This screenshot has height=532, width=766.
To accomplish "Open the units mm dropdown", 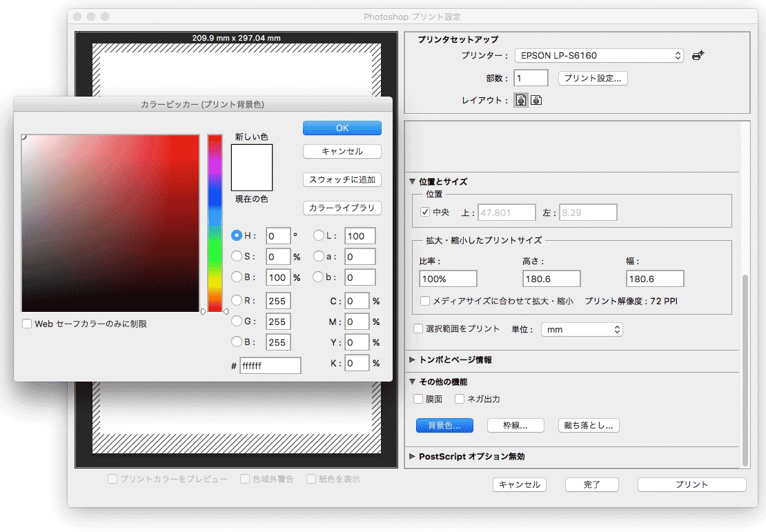I will pos(582,330).
